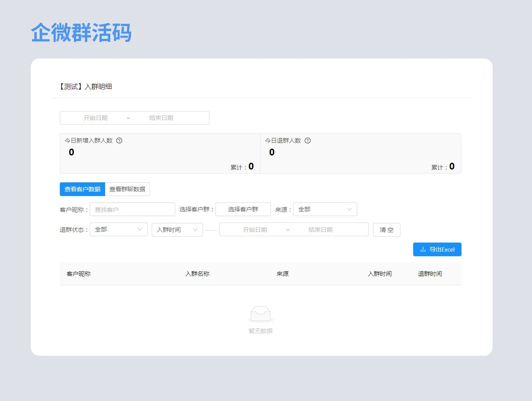The height and width of the screenshot is (401, 532).
Task: Focus the 查找客户 search input
Action: [132, 209]
